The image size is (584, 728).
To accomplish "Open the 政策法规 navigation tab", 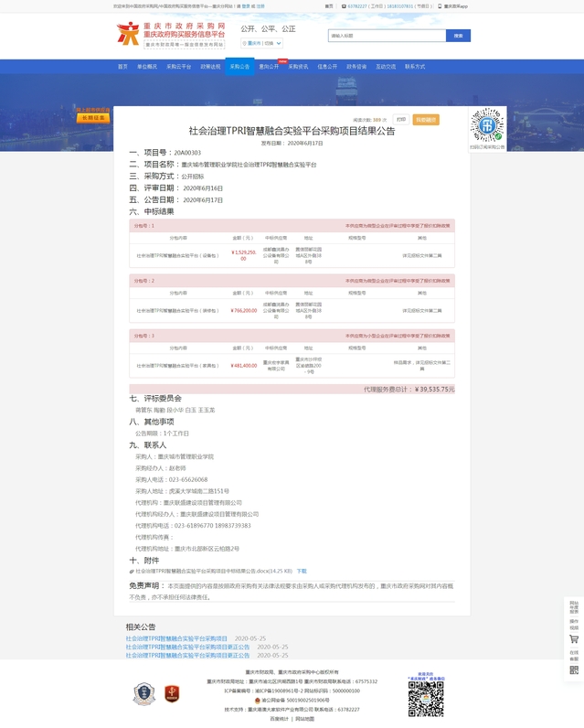I will [x=210, y=67].
